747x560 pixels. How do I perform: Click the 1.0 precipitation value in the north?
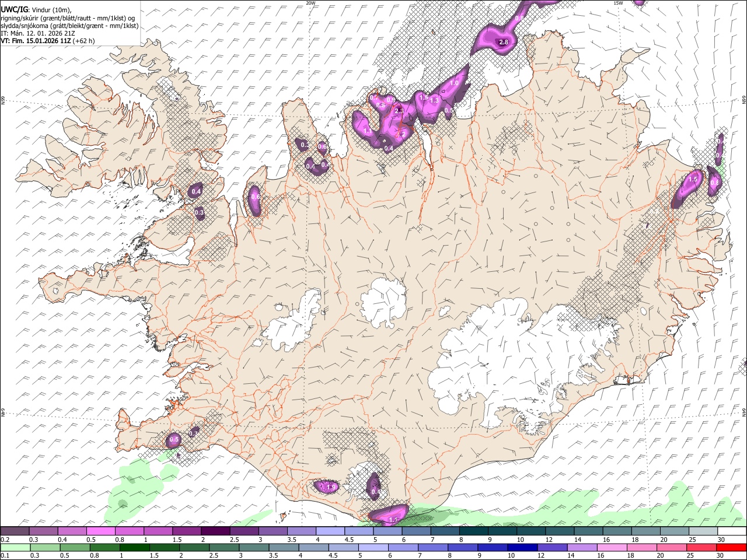click(x=453, y=83)
